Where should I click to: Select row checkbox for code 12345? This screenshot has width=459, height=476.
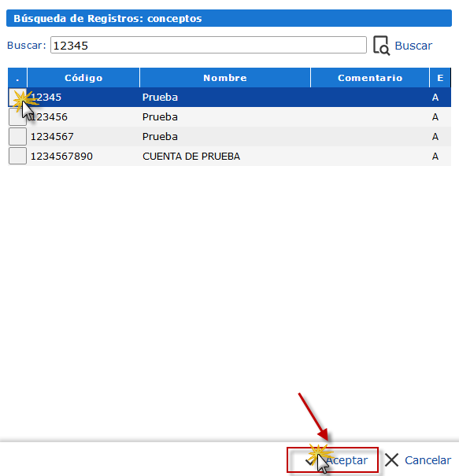(x=17, y=98)
